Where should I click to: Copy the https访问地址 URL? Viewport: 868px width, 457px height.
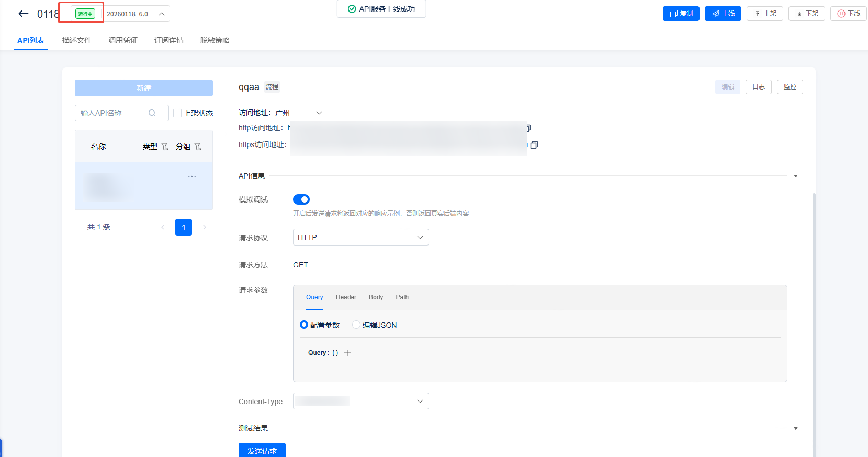point(534,145)
